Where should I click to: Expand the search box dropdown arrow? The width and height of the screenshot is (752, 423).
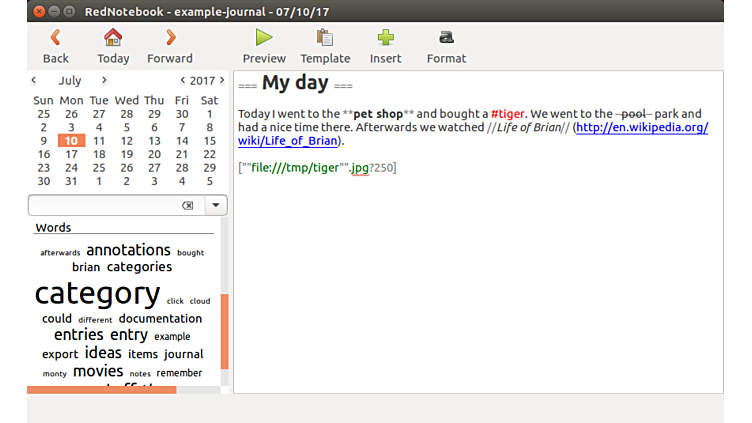(216, 205)
